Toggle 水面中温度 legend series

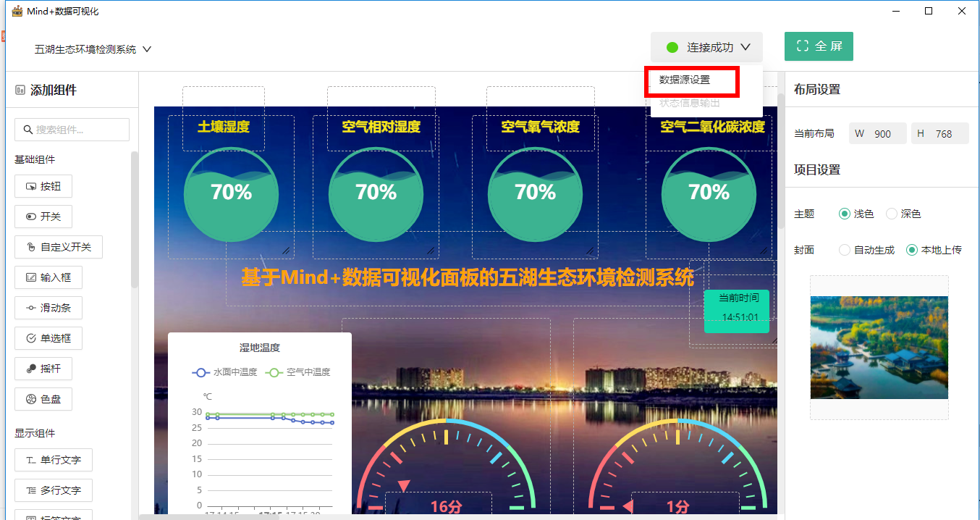(224, 372)
